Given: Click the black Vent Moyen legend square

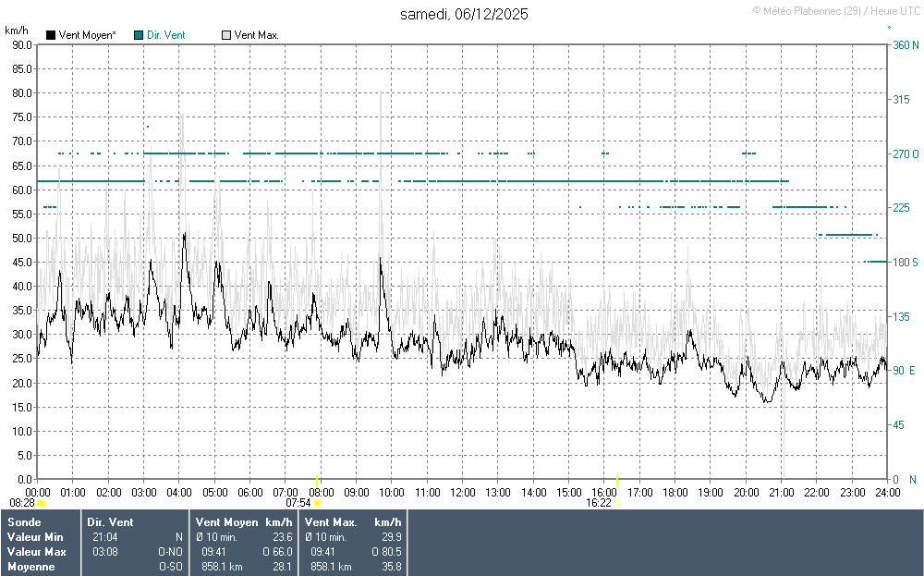Looking at the screenshot, I should (51, 35).
